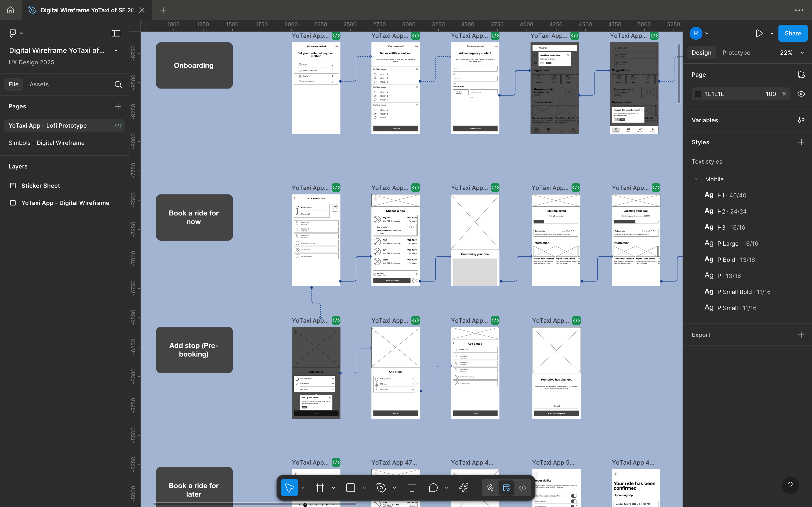Select the Pen tool
The image size is (812, 507).
pyautogui.click(x=381, y=488)
